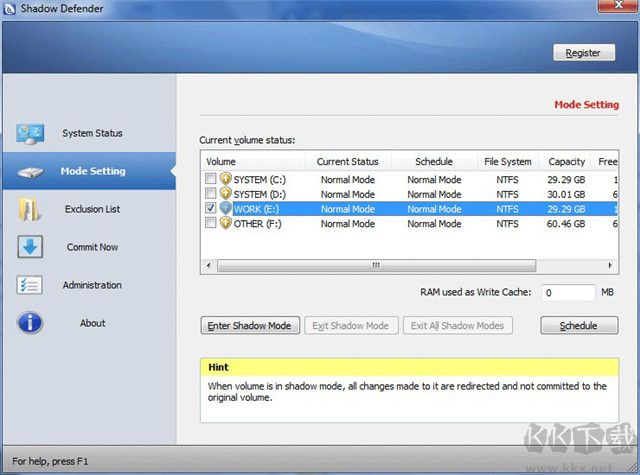
Task: Click the shield icon for OTHER (F:)
Action: click(x=225, y=223)
